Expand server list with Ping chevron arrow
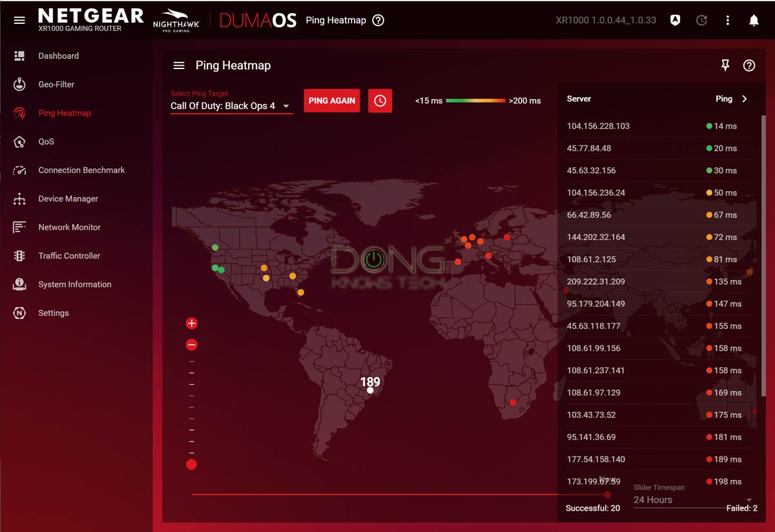Viewport: 775px width, 532px height. pos(745,99)
